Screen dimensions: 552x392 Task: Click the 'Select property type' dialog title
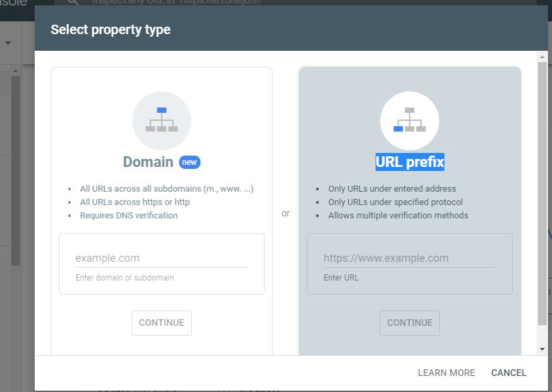110,29
